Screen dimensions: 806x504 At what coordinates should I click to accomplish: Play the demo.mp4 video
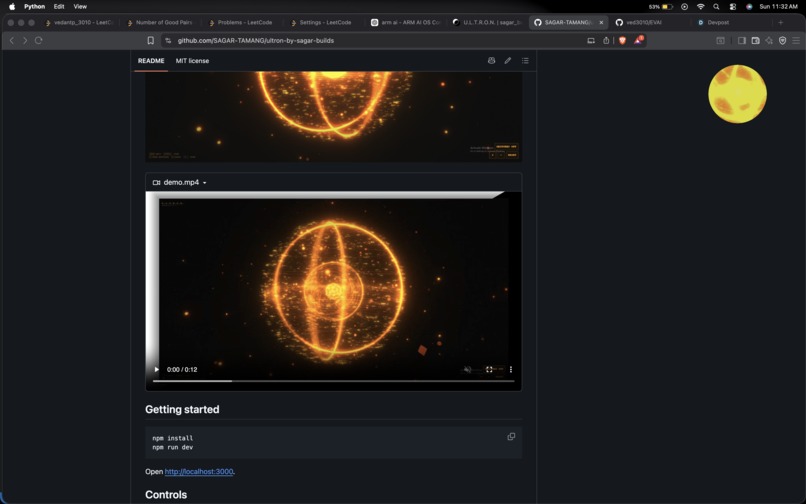(157, 369)
